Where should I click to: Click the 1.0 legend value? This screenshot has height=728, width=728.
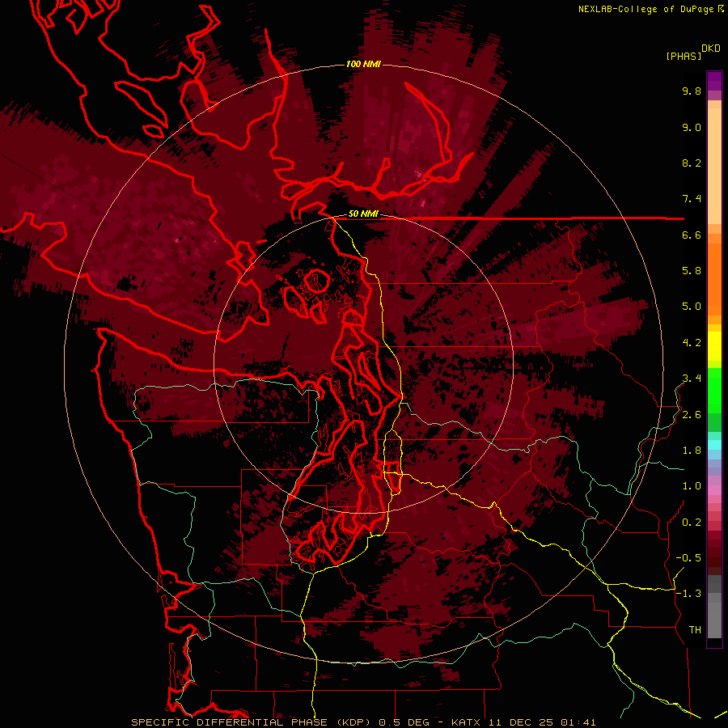(x=692, y=486)
